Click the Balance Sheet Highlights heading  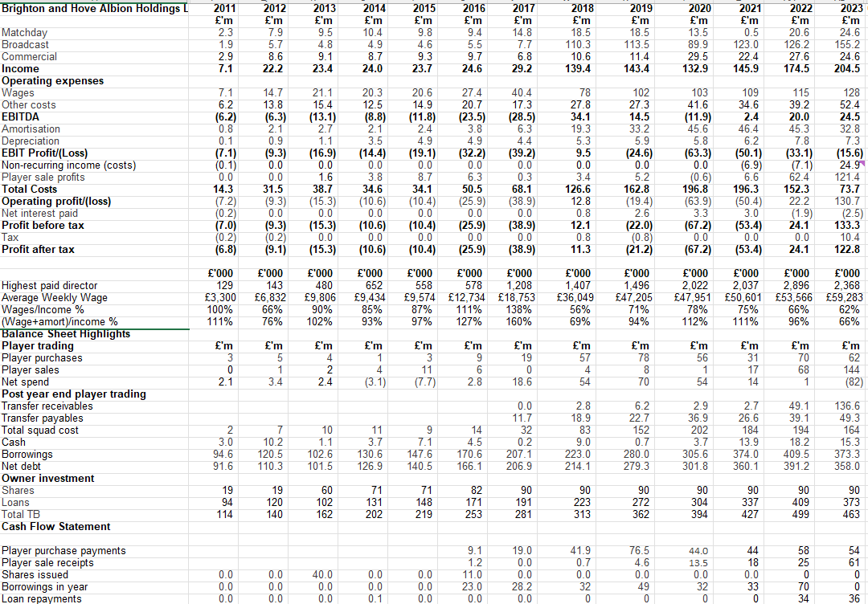tap(66, 334)
